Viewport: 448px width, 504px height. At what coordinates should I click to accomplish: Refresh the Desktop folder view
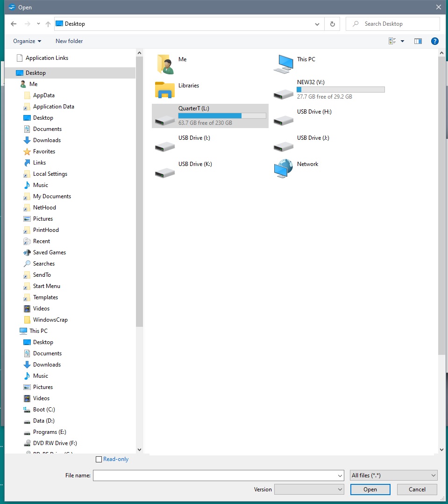pos(333,24)
